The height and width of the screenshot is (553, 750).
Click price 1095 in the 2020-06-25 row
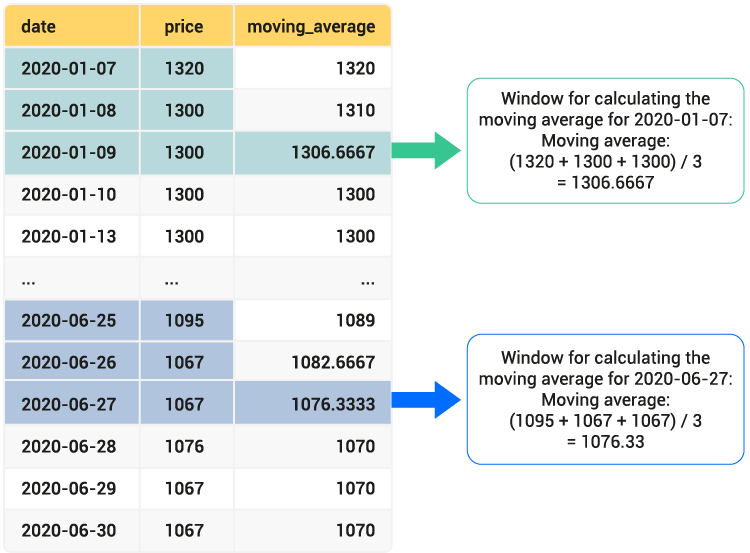187,320
